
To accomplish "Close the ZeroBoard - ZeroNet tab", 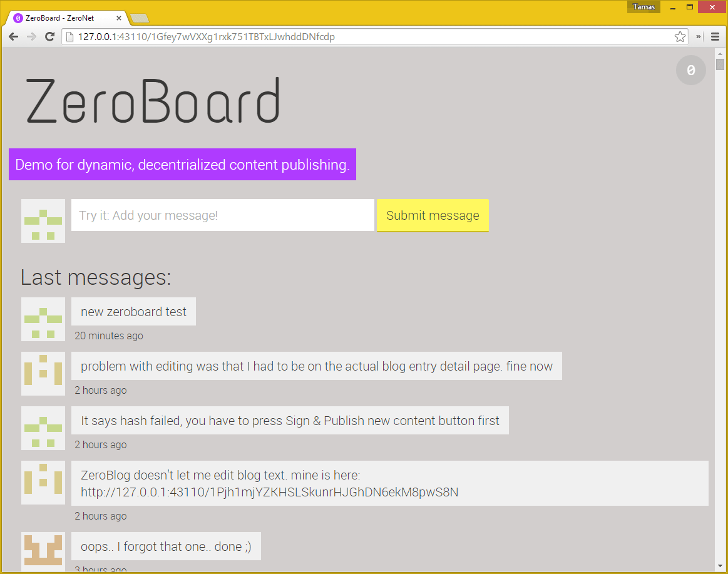I will (x=119, y=18).
